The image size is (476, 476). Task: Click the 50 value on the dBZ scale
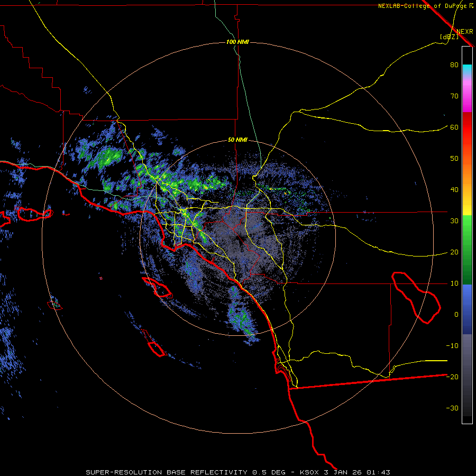tap(454, 159)
